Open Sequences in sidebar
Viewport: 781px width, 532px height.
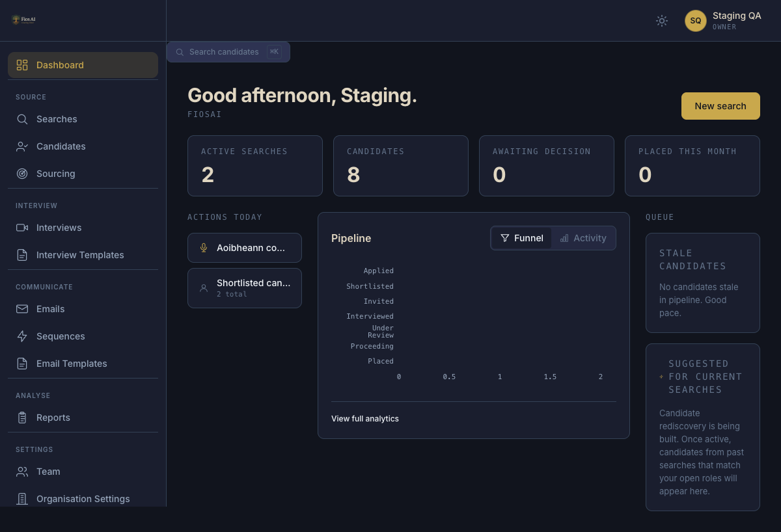83,336
